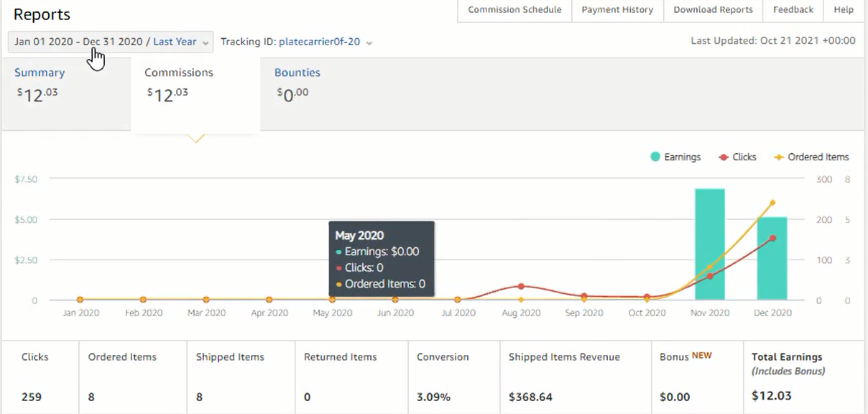Click the May 2020 axis label
The width and height of the screenshot is (868, 414).
(x=332, y=313)
